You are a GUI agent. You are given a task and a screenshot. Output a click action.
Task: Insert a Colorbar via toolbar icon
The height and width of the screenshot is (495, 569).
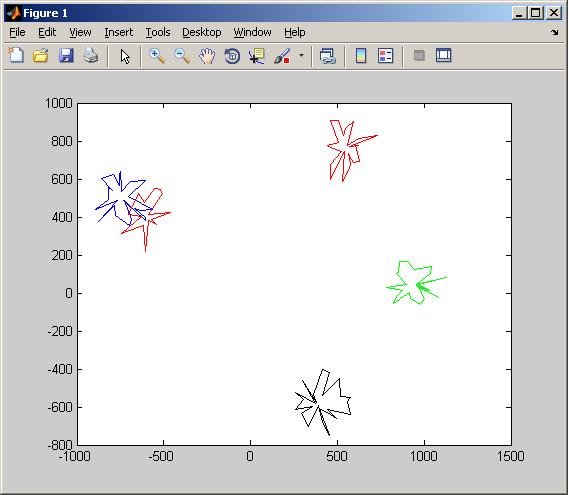[x=361, y=56]
